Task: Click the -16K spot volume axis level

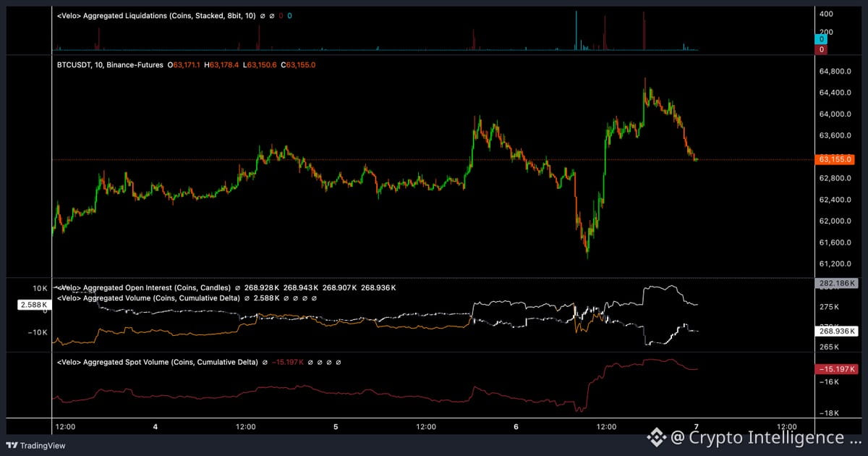Action: (830, 381)
